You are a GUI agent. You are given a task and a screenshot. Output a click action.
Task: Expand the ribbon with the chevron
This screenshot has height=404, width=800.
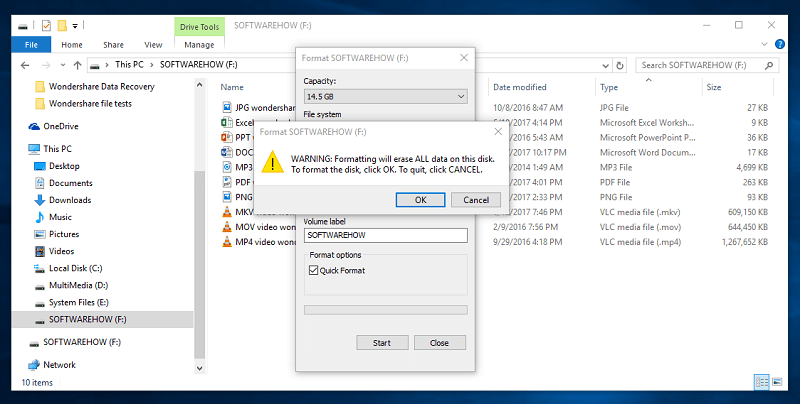click(x=764, y=44)
